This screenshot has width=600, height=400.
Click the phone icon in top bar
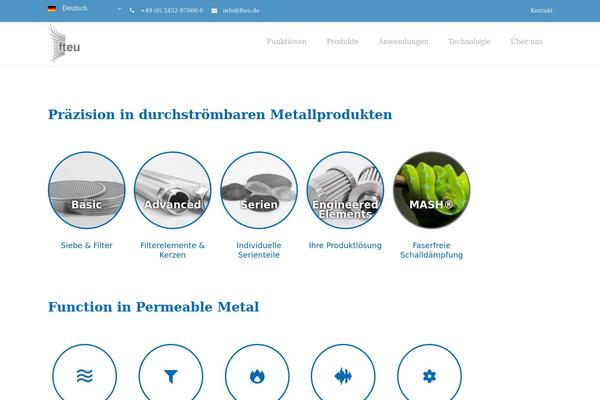[132, 11]
